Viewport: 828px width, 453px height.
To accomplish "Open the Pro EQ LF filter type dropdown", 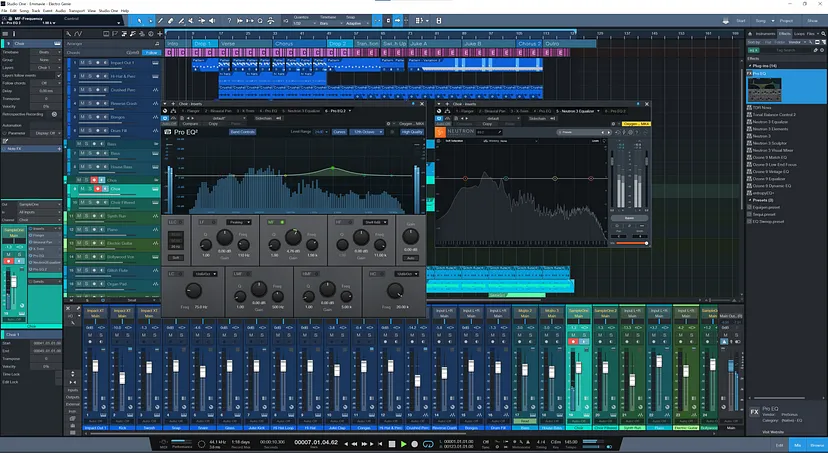I will tap(239, 222).
